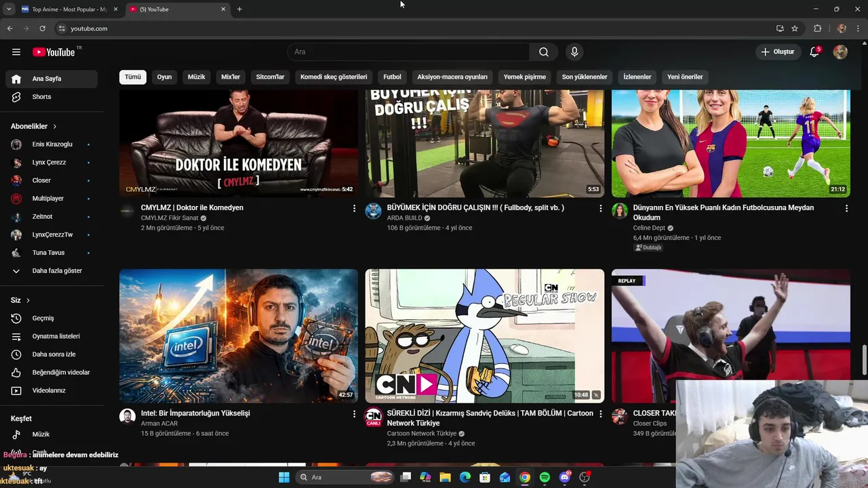
Task: Select the İzlenenler filter chip
Action: click(x=637, y=77)
